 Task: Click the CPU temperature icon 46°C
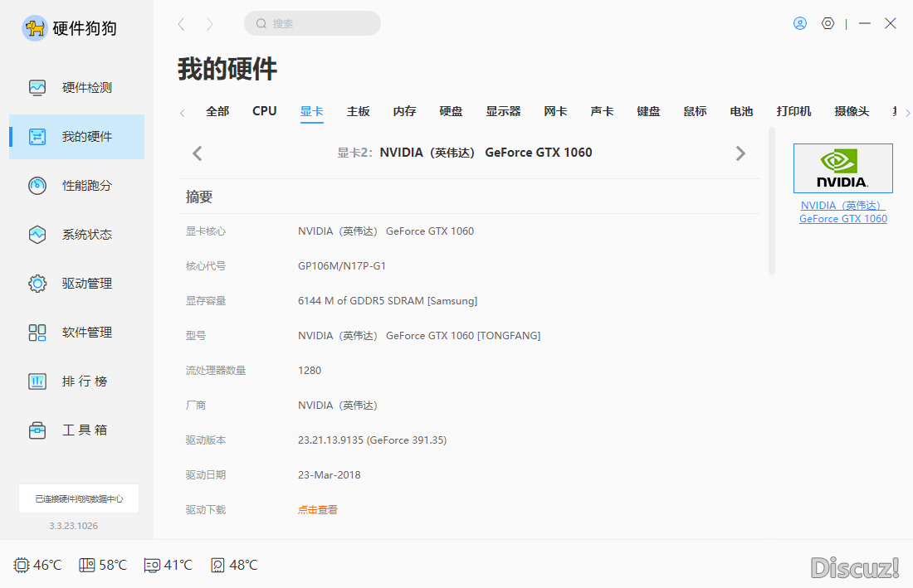coord(21,566)
